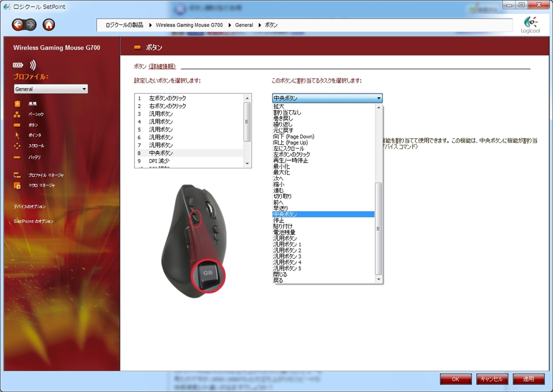This screenshot has height=392, width=553.
Task: Click the Logicool logo
Action: pyautogui.click(x=530, y=25)
